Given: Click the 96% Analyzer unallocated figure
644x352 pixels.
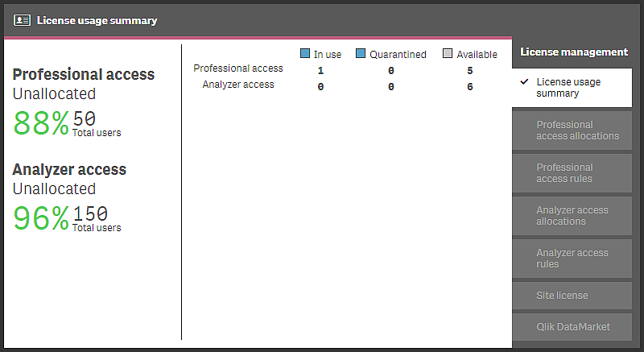Looking at the screenshot, I should click(41, 218).
